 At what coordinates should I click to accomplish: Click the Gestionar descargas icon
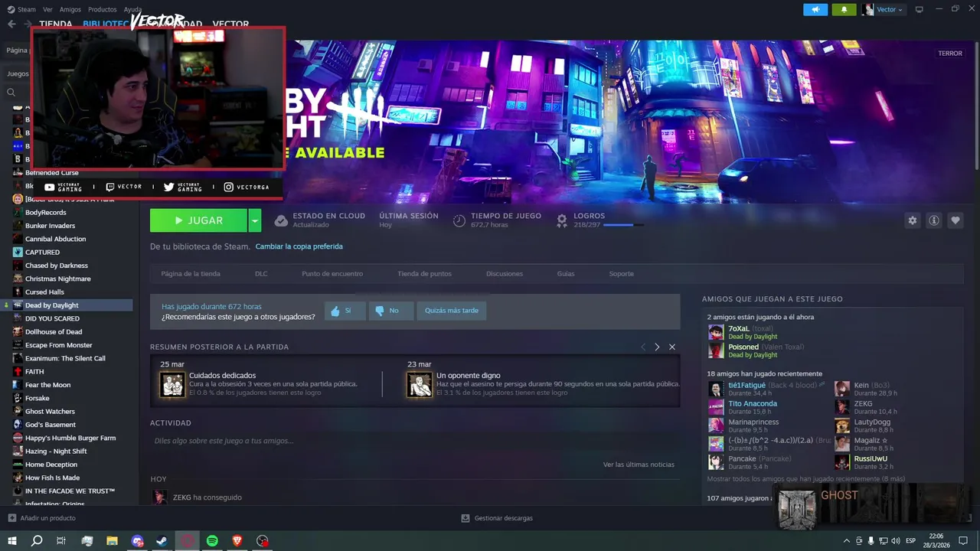(465, 518)
